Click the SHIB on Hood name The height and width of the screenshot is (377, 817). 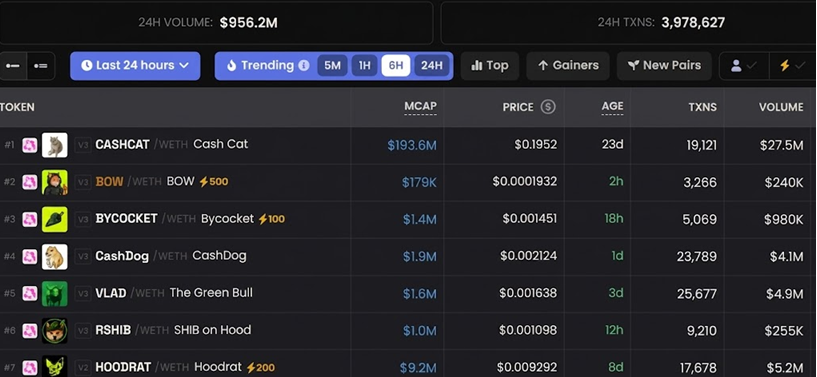212,330
